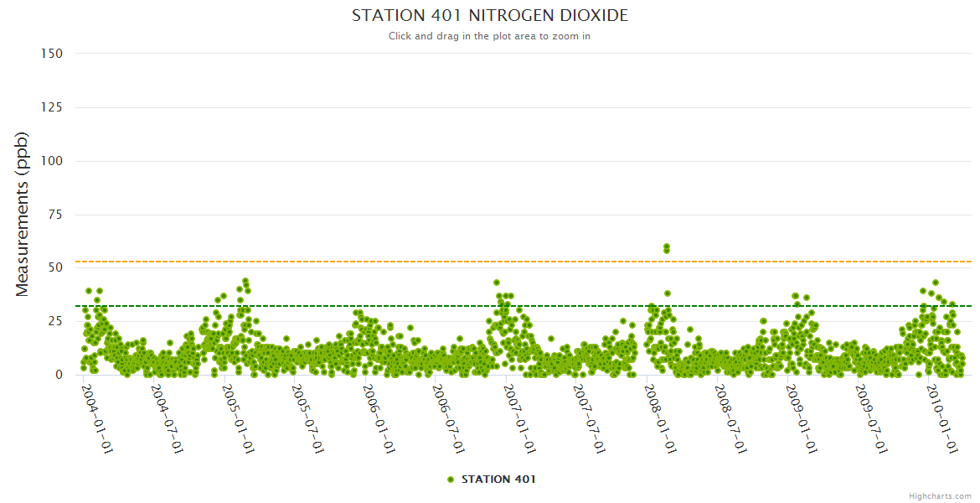Select the 2005-01-01 date label
Screen dimensions: 980x503
coord(238,418)
